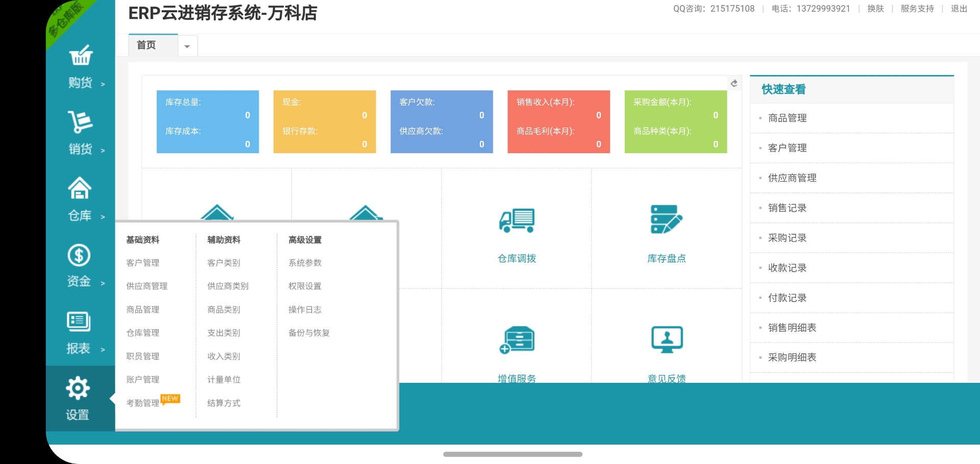
Task: Click the refresh arrow above the stat cards
Action: [734, 83]
